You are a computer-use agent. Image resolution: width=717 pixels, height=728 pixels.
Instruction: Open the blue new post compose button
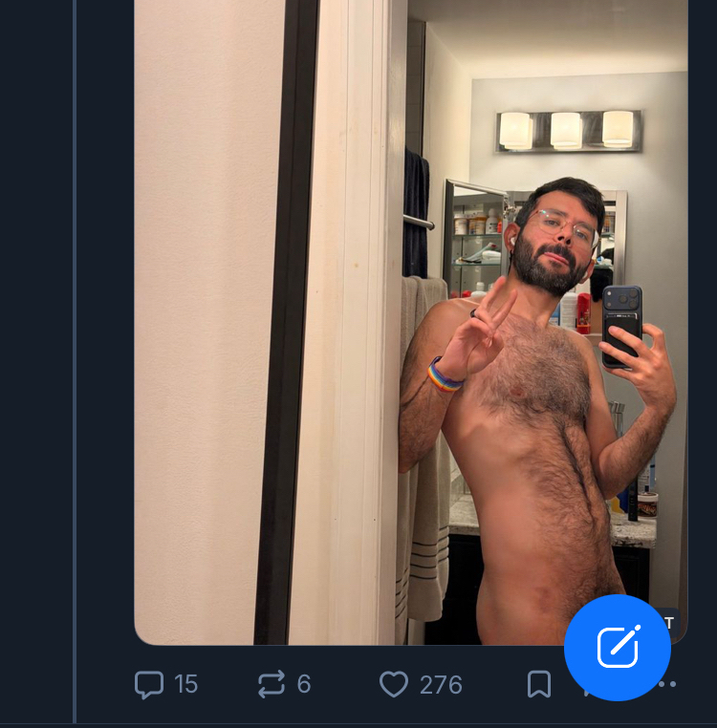click(x=618, y=648)
